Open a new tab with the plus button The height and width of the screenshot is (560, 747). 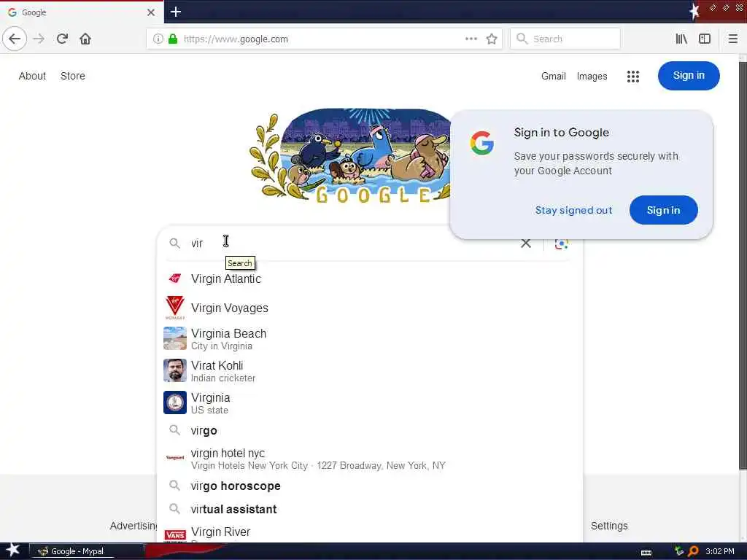point(175,12)
